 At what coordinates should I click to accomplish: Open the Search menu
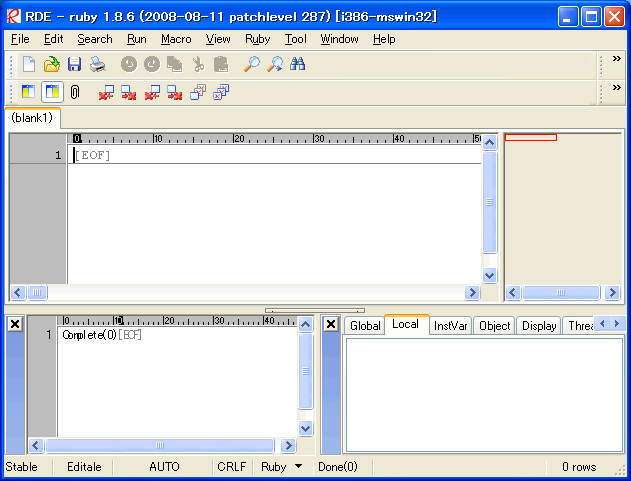click(x=95, y=39)
